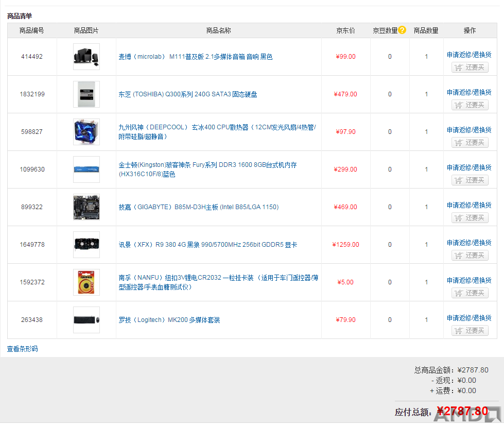
Task: Select product number 899322
Action: click(32, 207)
